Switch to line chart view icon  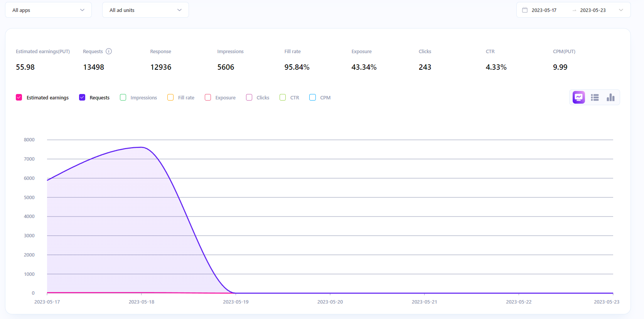click(578, 97)
